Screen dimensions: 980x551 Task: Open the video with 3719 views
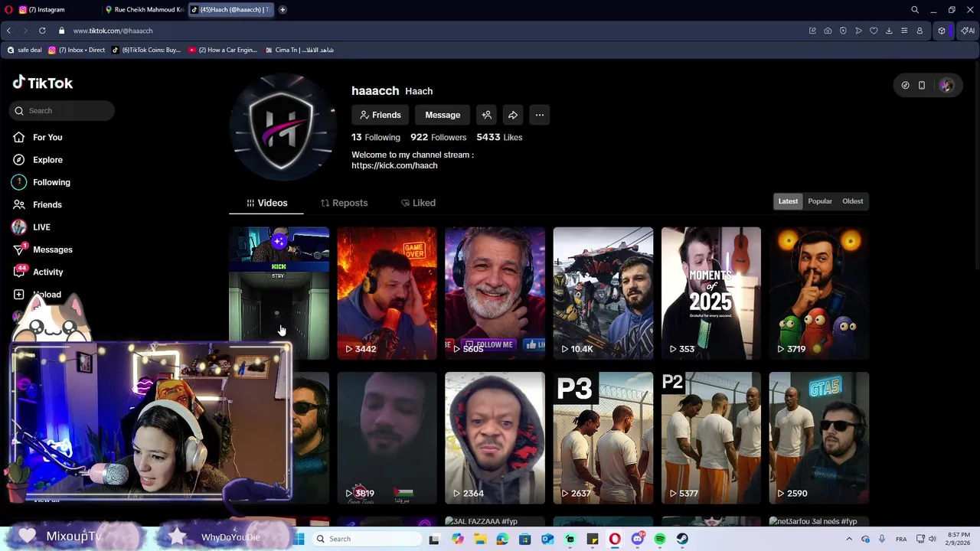pyautogui.click(x=819, y=293)
